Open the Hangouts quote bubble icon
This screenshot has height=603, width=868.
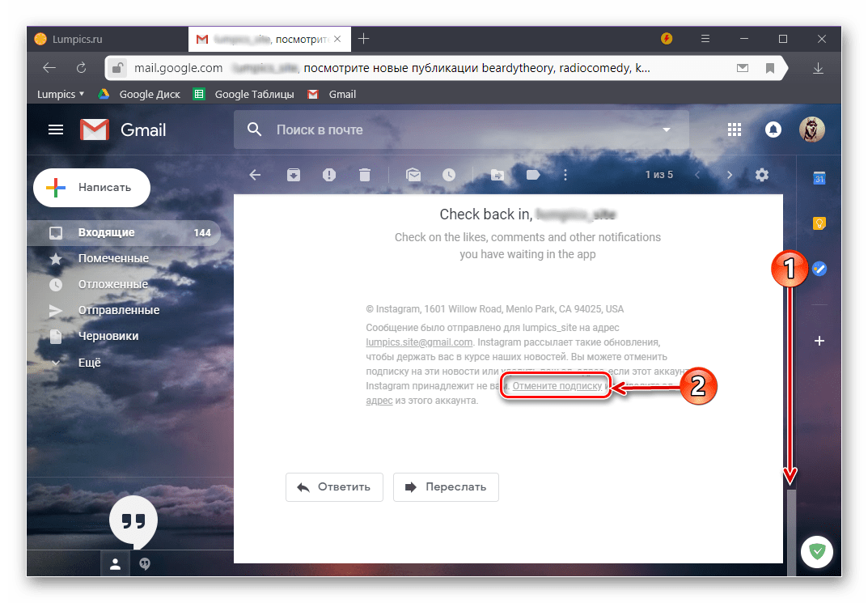[133, 521]
